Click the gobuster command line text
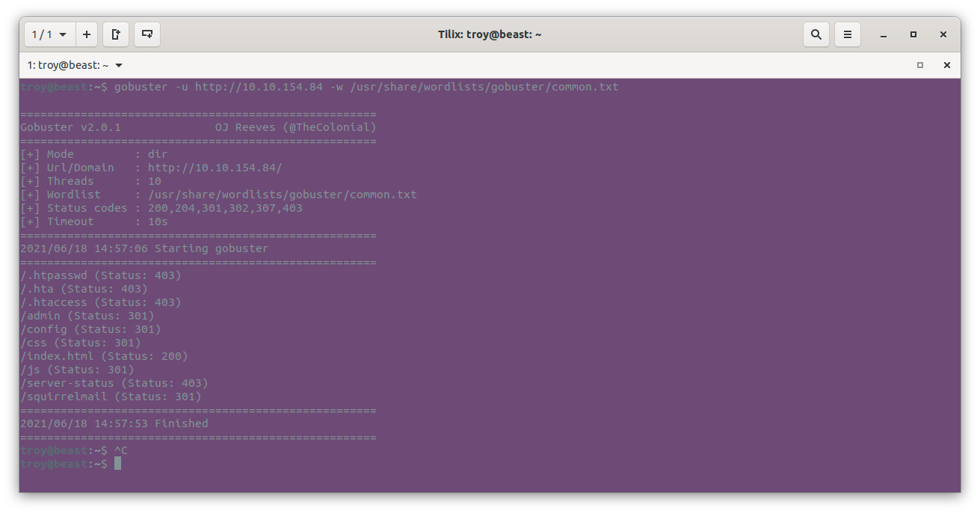 366,87
